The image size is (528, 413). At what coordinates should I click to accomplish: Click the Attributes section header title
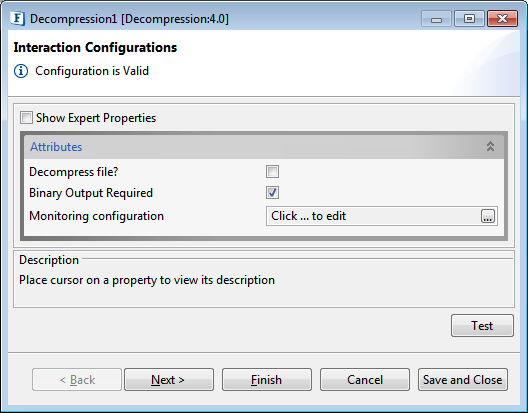click(x=56, y=147)
